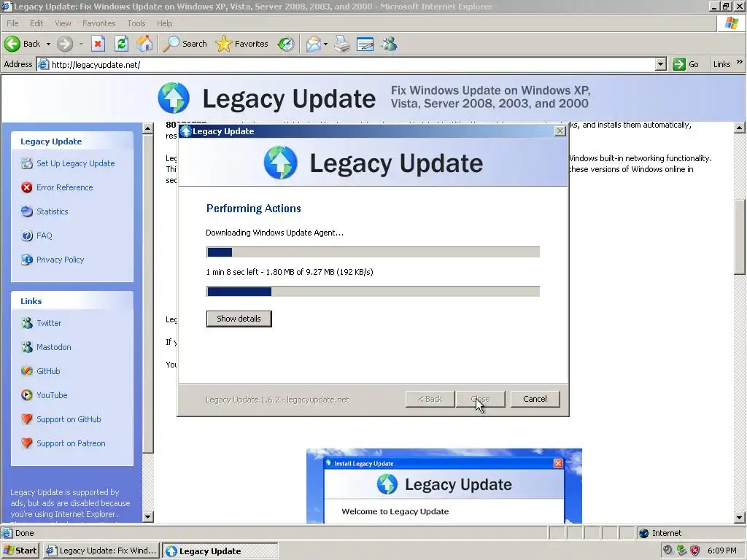The width and height of the screenshot is (747, 560).
Task: Open the GitHub link in sidebar
Action: 48,371
